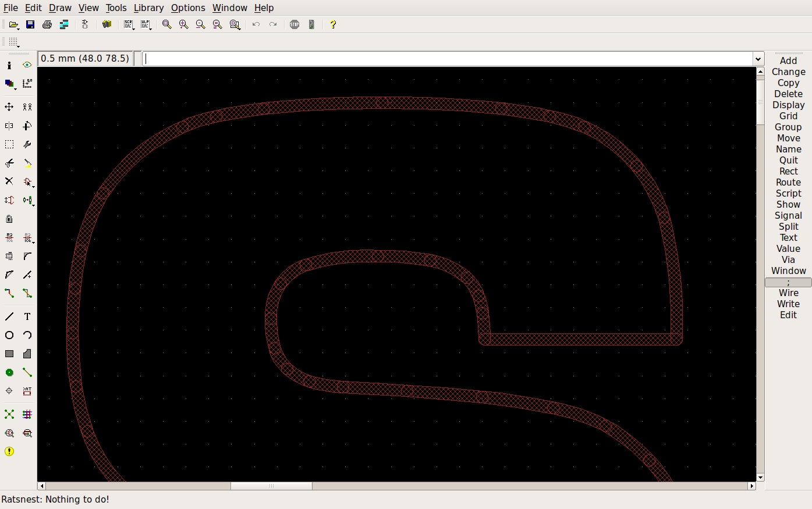Image resolution: width=812 pixels, height=509 pixels.
Task: Zoom out with the minus magnifier
Action: point(201,24)
